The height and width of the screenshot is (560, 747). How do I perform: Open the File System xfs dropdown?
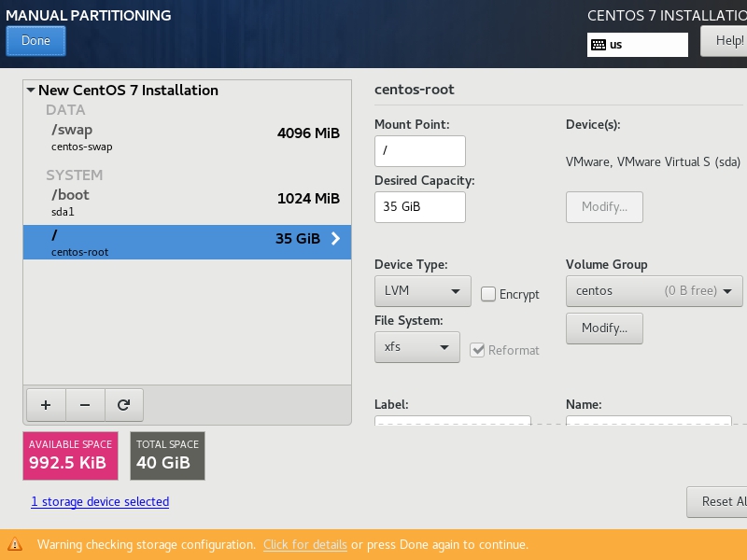(416, 347)
